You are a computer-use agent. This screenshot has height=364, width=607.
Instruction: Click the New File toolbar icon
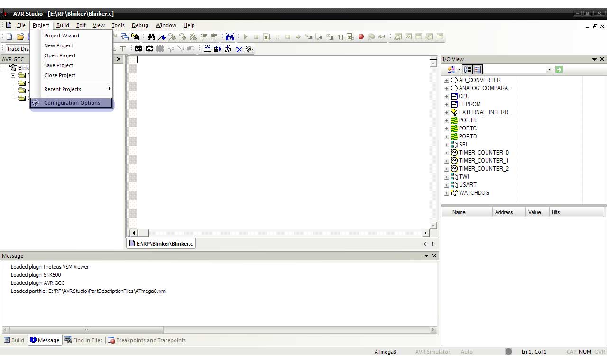9,36
